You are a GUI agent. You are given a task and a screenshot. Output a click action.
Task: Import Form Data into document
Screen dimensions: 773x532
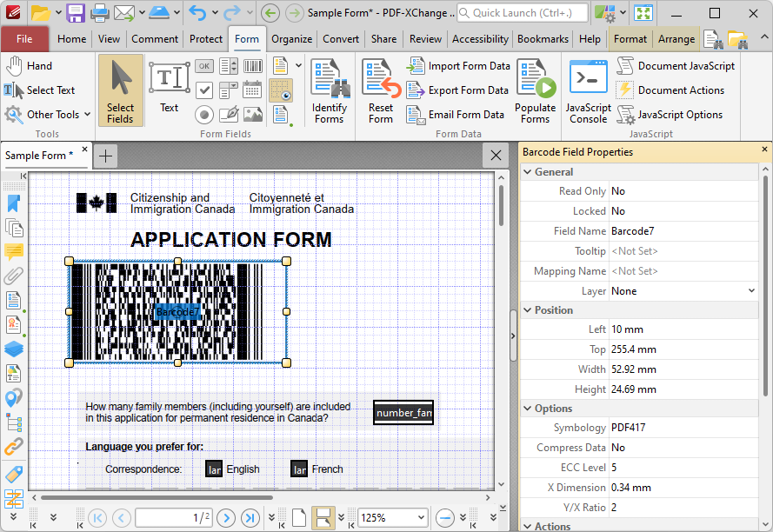[458, 66]
